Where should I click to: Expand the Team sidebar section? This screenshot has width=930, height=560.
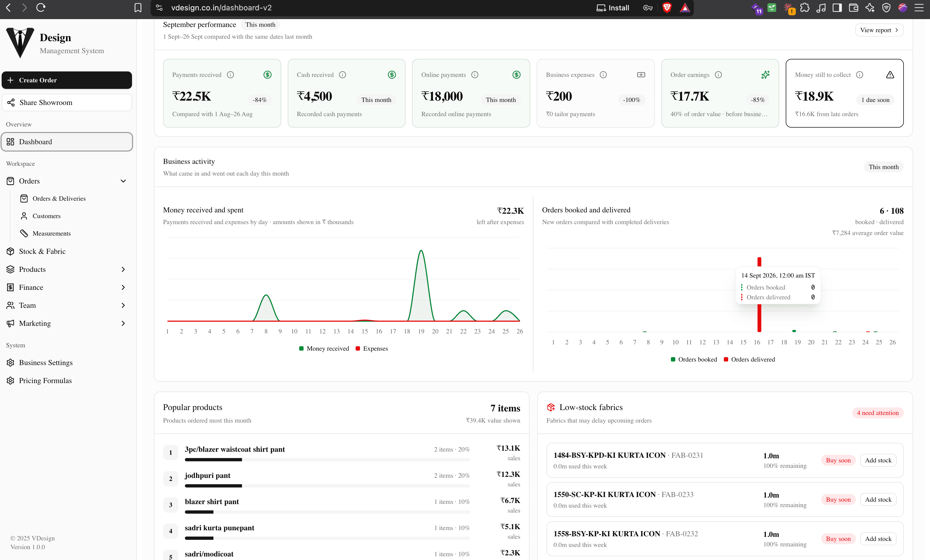tap(123, 305)
